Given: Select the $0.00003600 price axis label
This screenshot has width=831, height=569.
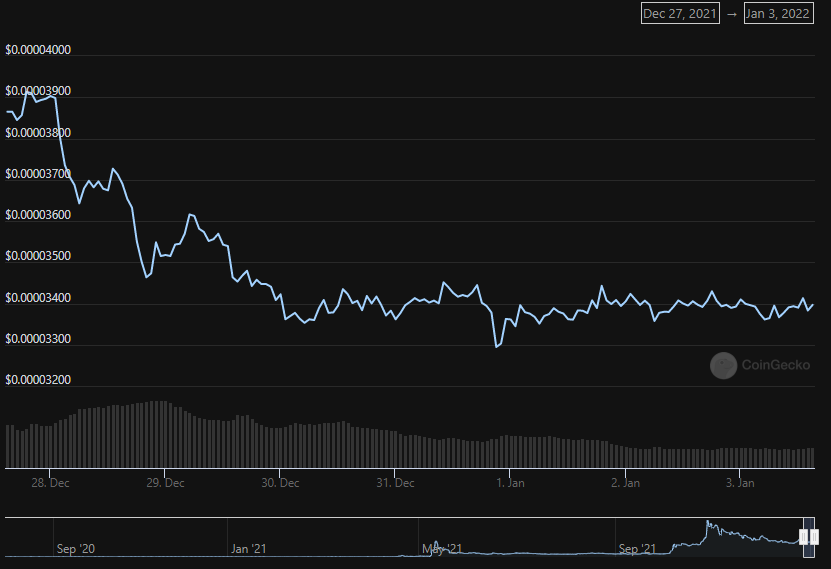Looking at the screenshot, I should tap(38, 215).
